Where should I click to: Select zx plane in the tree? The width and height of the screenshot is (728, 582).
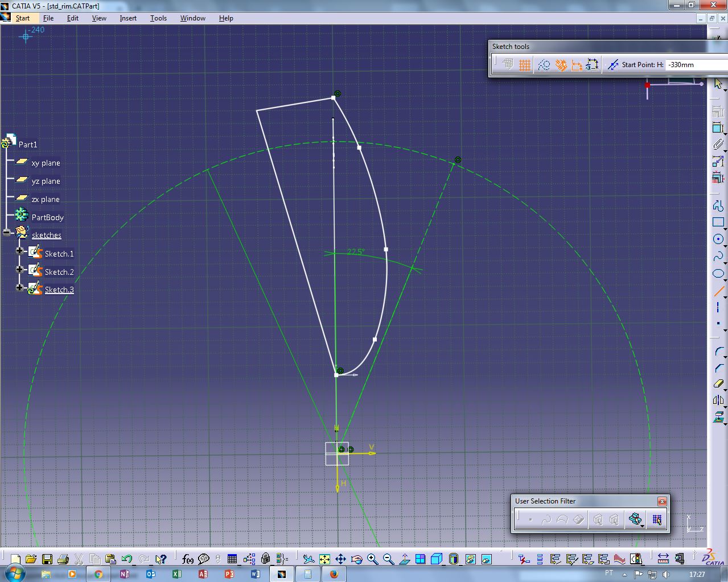pos(46,199)
